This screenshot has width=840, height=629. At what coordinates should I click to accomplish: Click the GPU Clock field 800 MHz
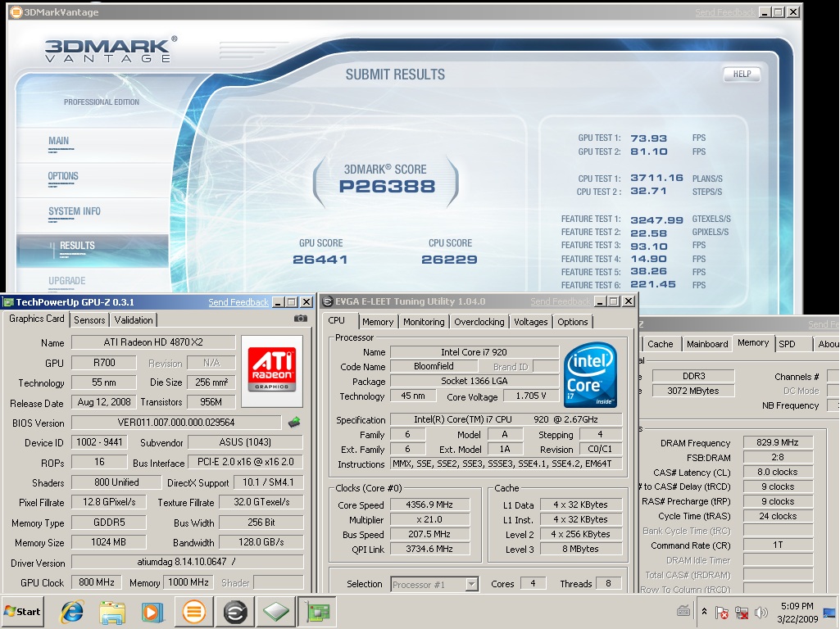97,581
